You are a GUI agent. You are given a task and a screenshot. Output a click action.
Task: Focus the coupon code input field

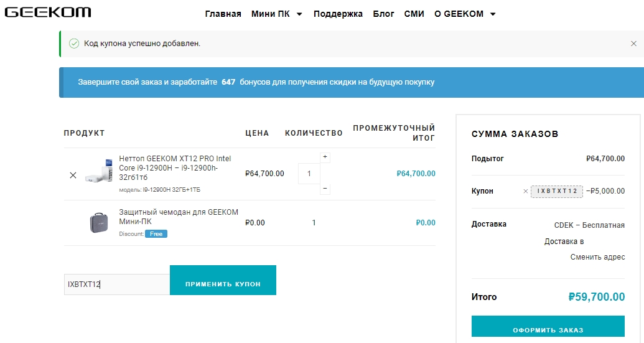(x=116, y=284)
